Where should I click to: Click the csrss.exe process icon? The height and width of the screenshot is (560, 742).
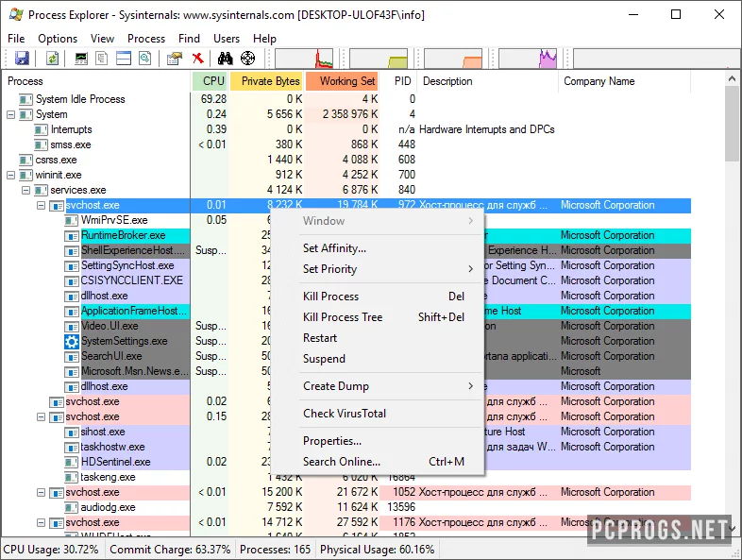(x=25, y=160)
